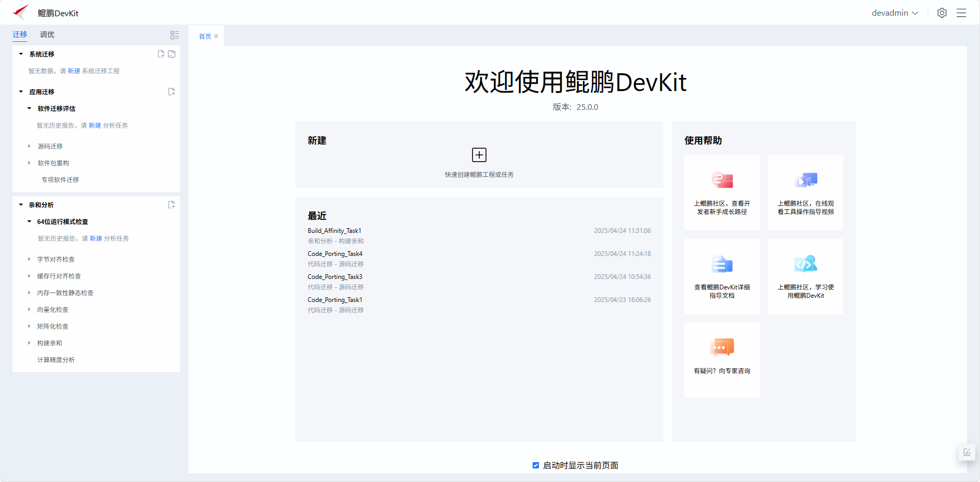
Task: Click the plus icon to create project
Action: (x=479, y=155)
